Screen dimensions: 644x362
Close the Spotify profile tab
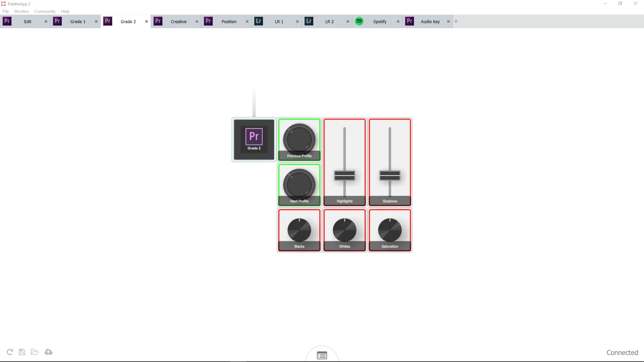(x=398, y=21)
